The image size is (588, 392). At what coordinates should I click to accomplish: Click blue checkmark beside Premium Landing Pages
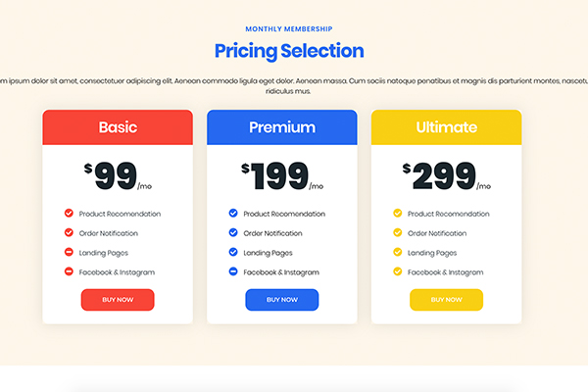[233, 252]
